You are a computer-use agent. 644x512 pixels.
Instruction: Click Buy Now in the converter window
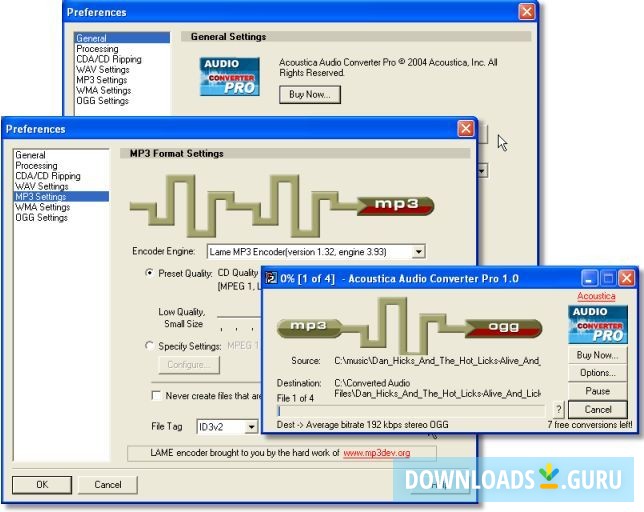pyautogui.click(x=598, y=355)
